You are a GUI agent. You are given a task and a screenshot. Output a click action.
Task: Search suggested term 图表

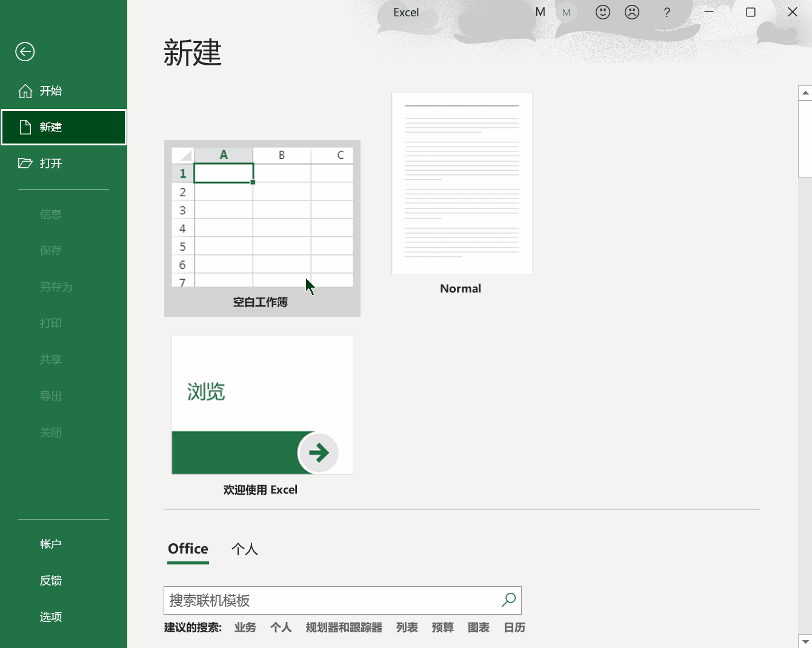point(478,627)
